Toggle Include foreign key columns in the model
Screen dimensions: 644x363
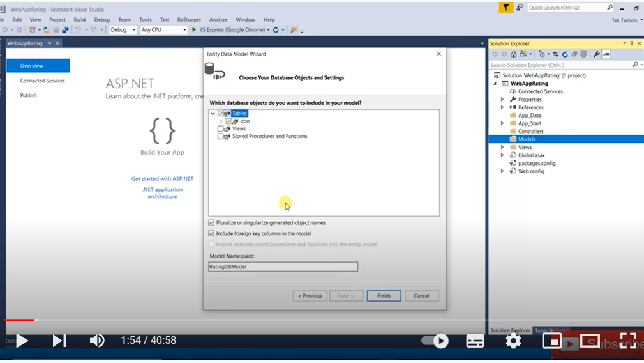coord(211,233)
